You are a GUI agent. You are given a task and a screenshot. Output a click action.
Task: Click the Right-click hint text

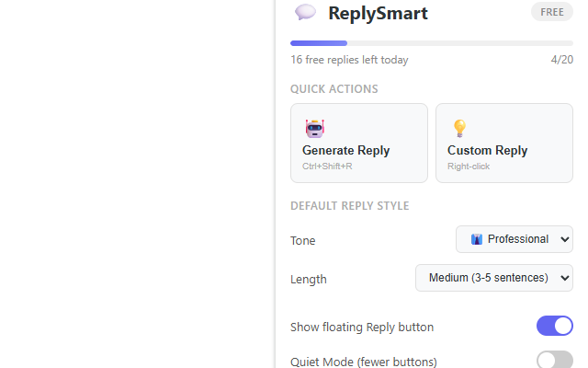(x=469, y=167)
